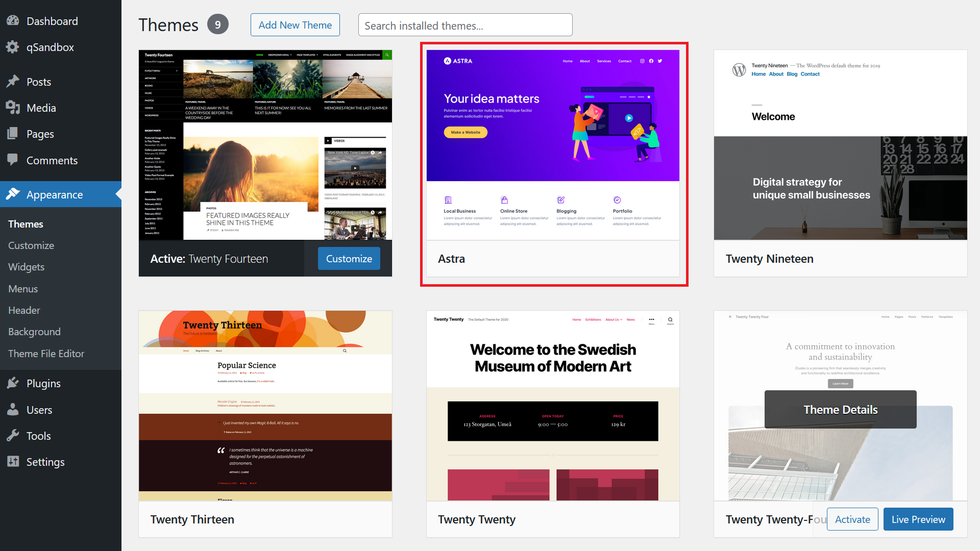This screenshot has width=980, height=551.
Task: Click the Themes page heading
Action: tap(168, 24)
